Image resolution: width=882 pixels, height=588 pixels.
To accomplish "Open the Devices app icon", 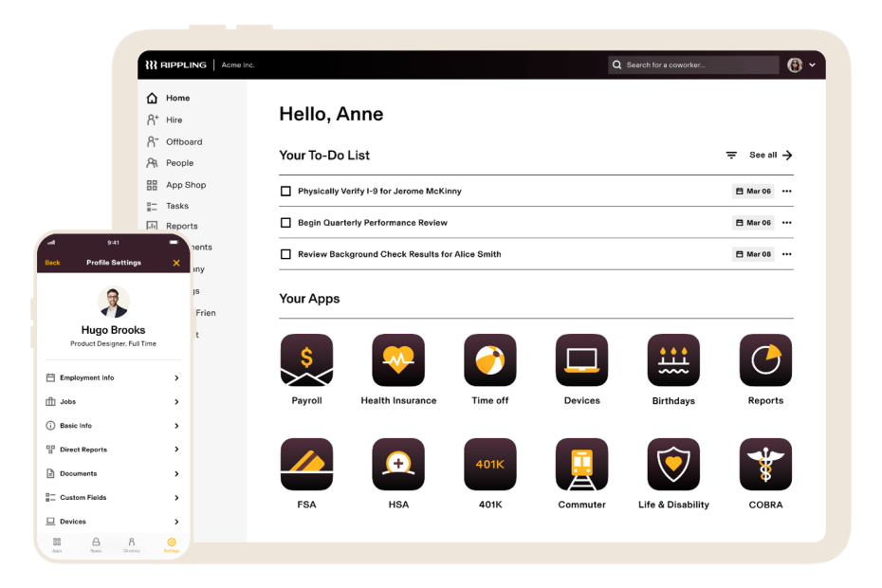I will pos(581,360).
